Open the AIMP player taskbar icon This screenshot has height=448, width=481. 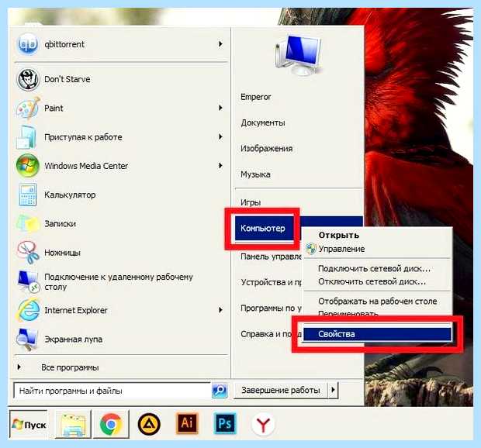point(149,425)
